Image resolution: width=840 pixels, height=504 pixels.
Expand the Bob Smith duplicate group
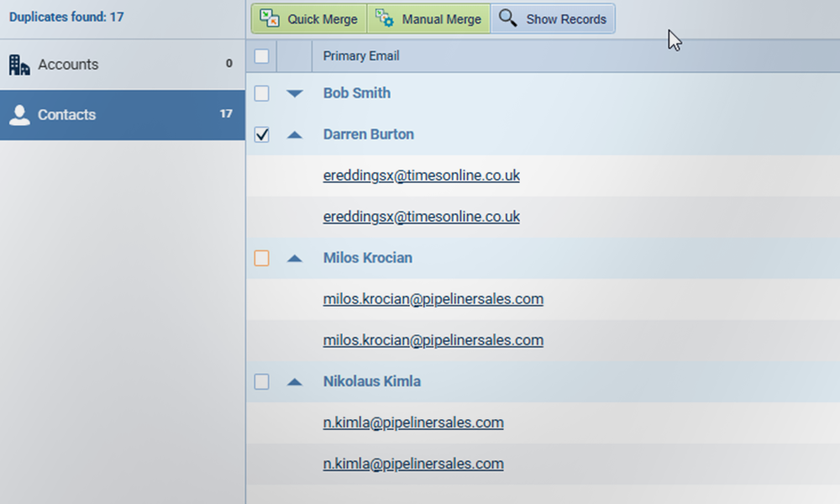[294, 93]
